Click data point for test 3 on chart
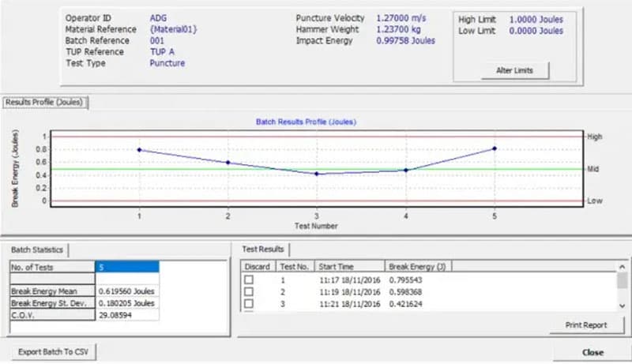This screenshot has height=364, width=632. (x=317, y=174)
